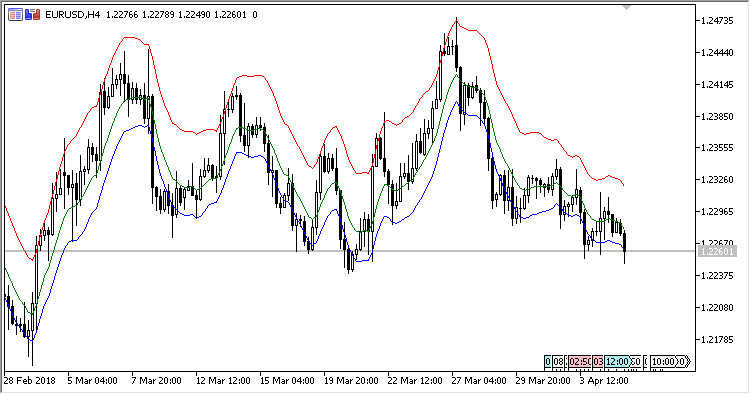Click the high price value 1.22789
The width and height of the screenshot is (750, 394).
pyautogui.click(x=158, y=15)
